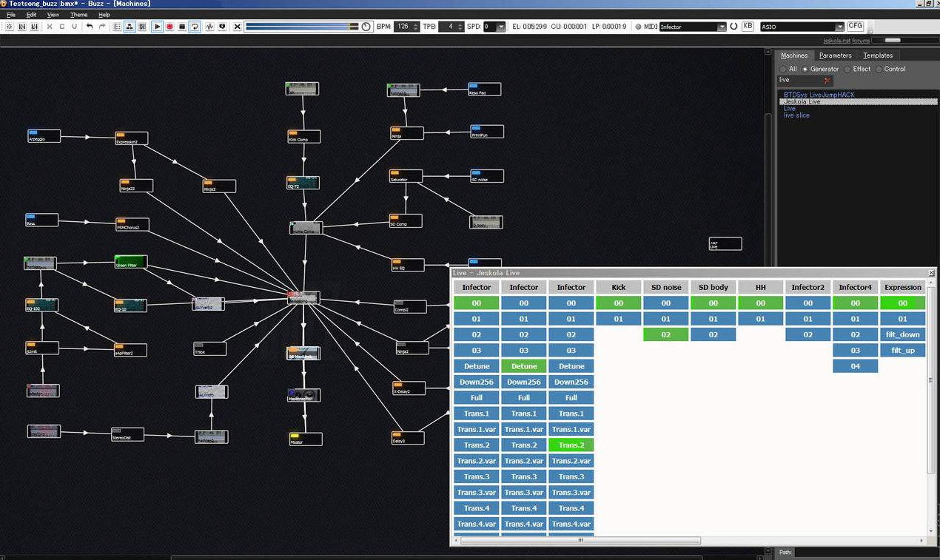Click the CFG configuration button
The image size is (940, 560).
tap(856, 26)
